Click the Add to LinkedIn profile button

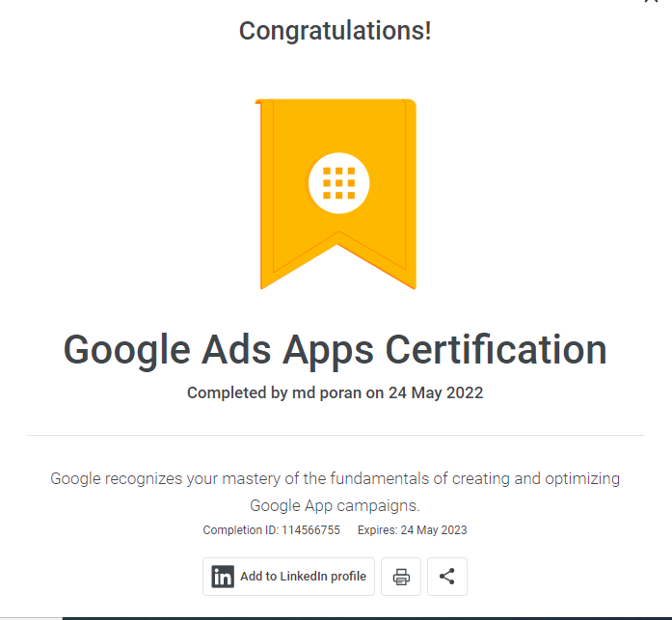tap(288, 577)
